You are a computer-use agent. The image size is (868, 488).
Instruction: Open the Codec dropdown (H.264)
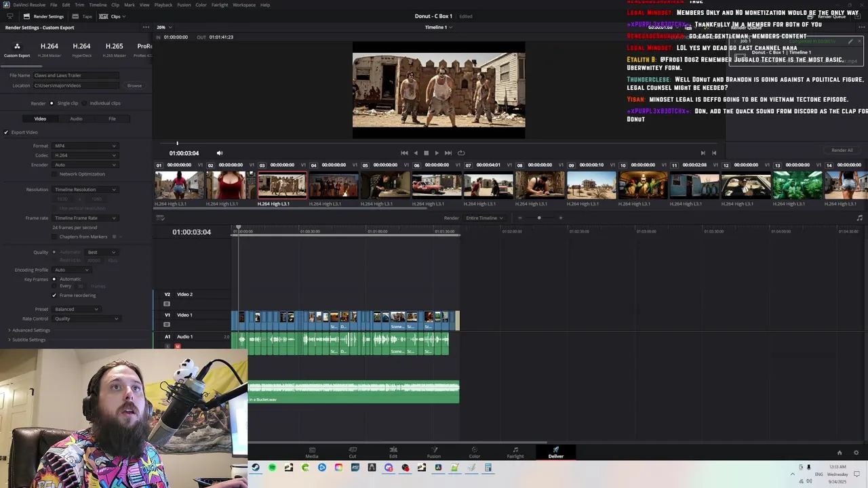(x=85, y=155)
